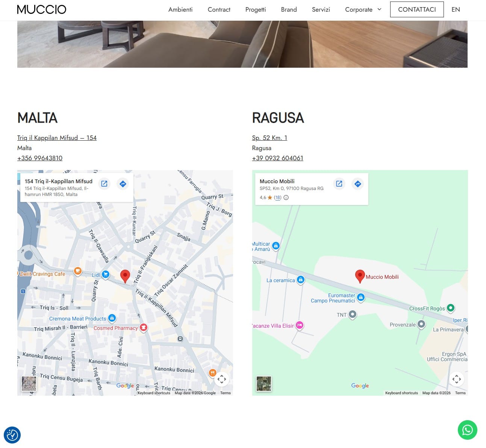Click the red pin on Malta map

125,276
